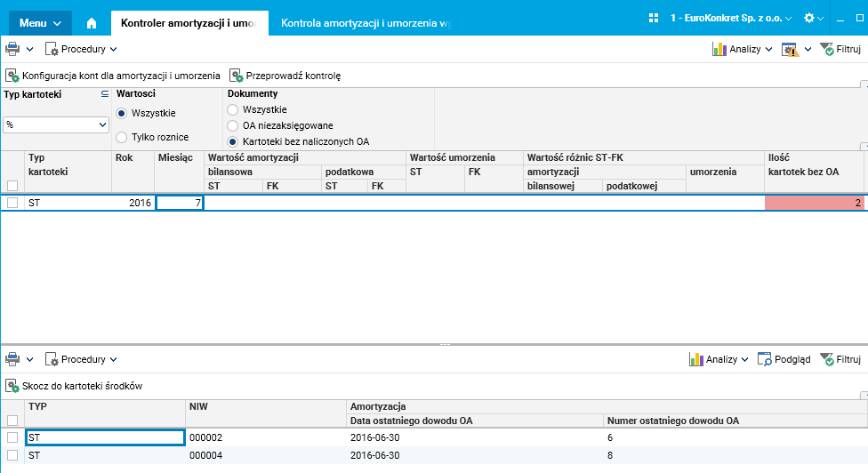The image size is (868, 473).
Task: Select the Tylko roznice radio button
Action: click(x=122, y=138)
